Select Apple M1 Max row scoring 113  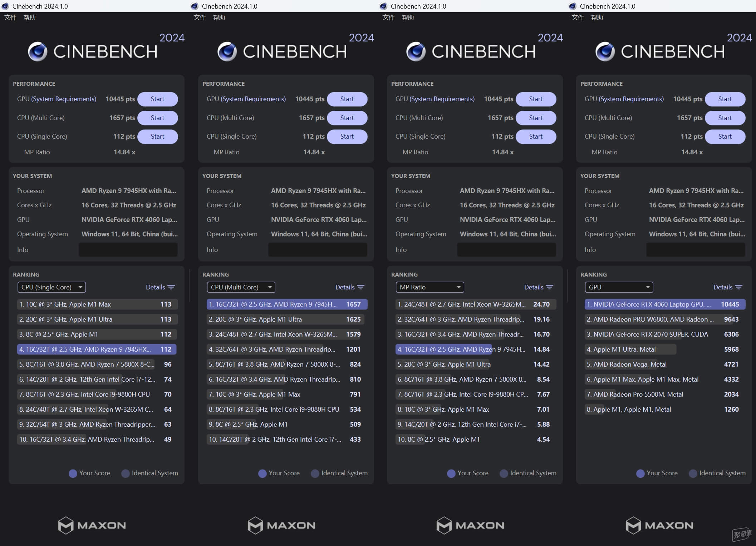[x=97, y=304]
